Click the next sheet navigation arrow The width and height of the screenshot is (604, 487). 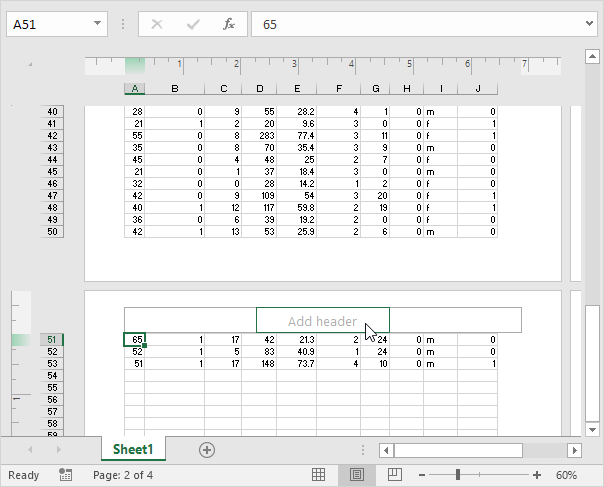[x=59, y=449]
